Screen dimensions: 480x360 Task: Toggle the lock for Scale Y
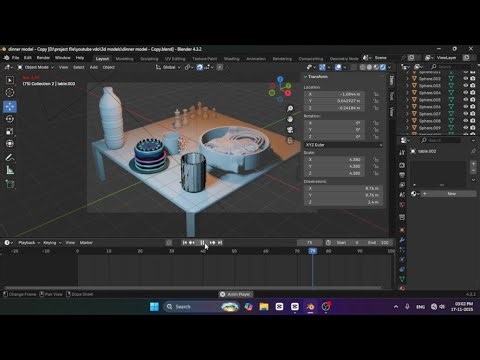[x=376, y=166]
